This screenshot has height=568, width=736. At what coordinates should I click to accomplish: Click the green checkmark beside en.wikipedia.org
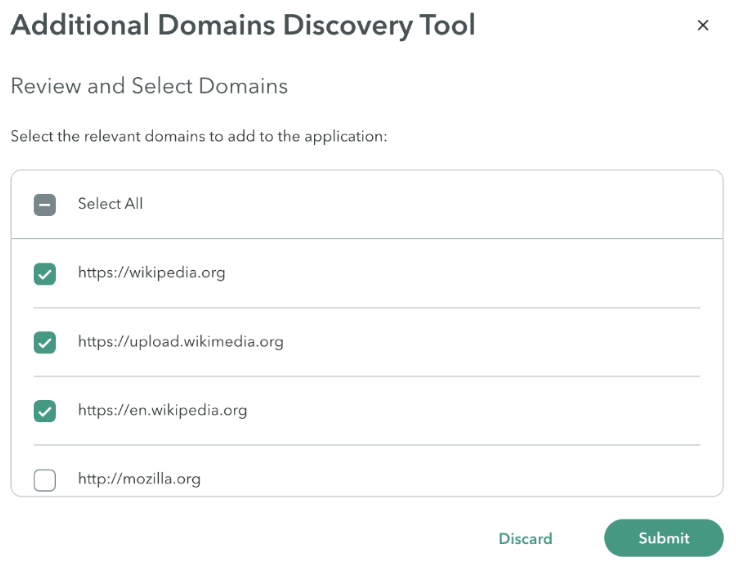pos(45,411)
